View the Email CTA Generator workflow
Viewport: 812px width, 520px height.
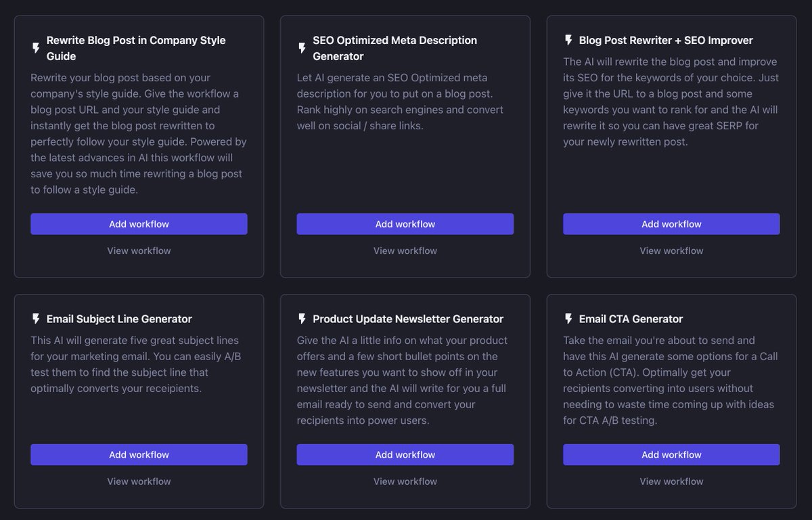tap(671, 481)
